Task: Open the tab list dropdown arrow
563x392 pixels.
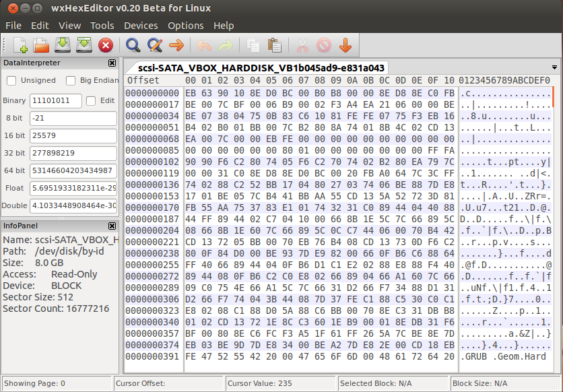Action: coord(554,67)
